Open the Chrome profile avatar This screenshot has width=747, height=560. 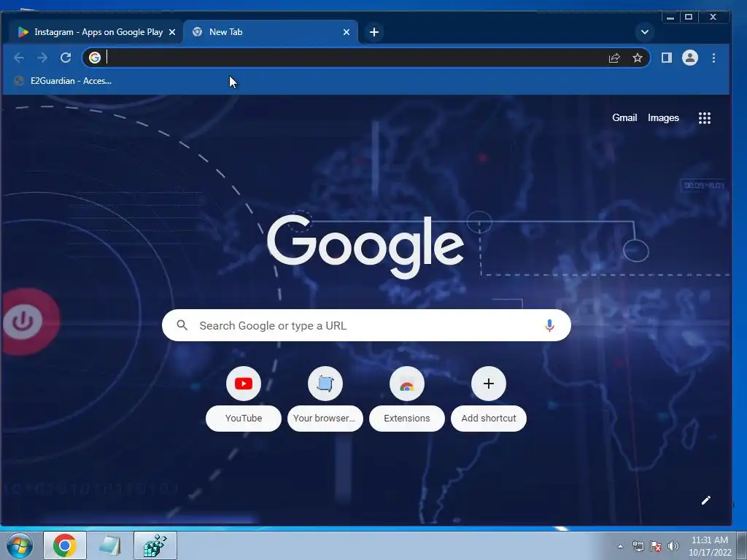[690, 58]
